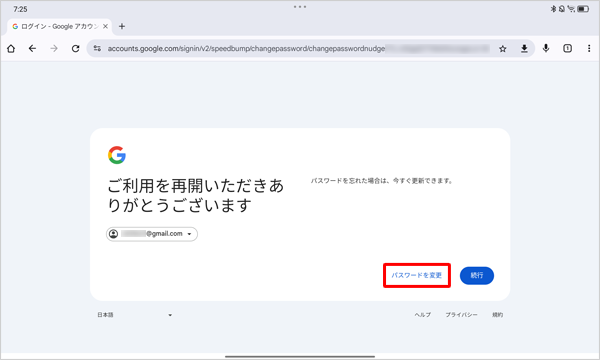600x360 pixels.
Task: Click heading ご利用を再開いただきありがとうございます
Action: click(196, 195)
